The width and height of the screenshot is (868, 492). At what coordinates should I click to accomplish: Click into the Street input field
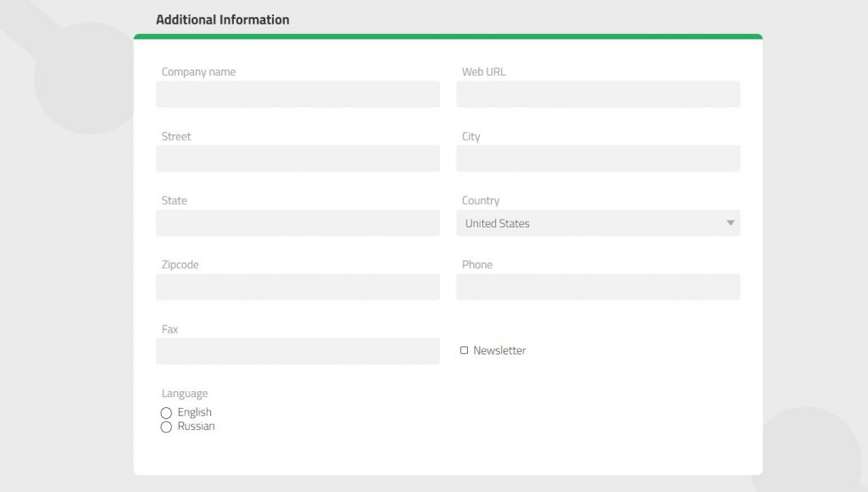(298, 159)
